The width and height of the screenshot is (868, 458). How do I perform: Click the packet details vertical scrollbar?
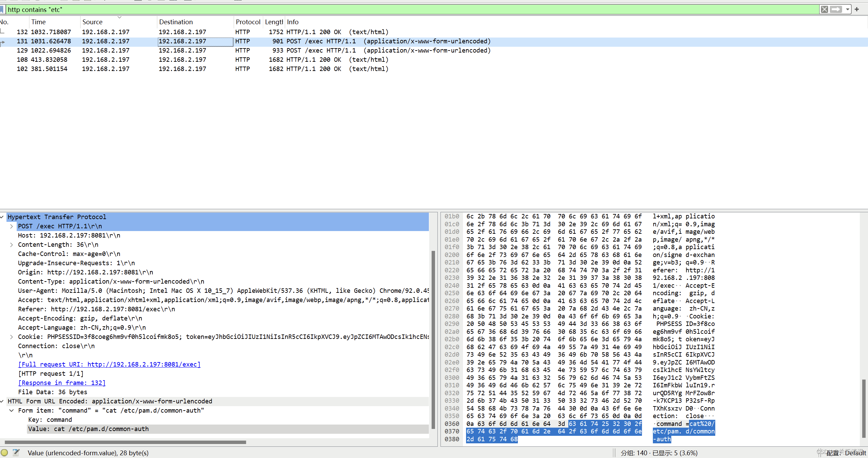[x=433, y=340]
